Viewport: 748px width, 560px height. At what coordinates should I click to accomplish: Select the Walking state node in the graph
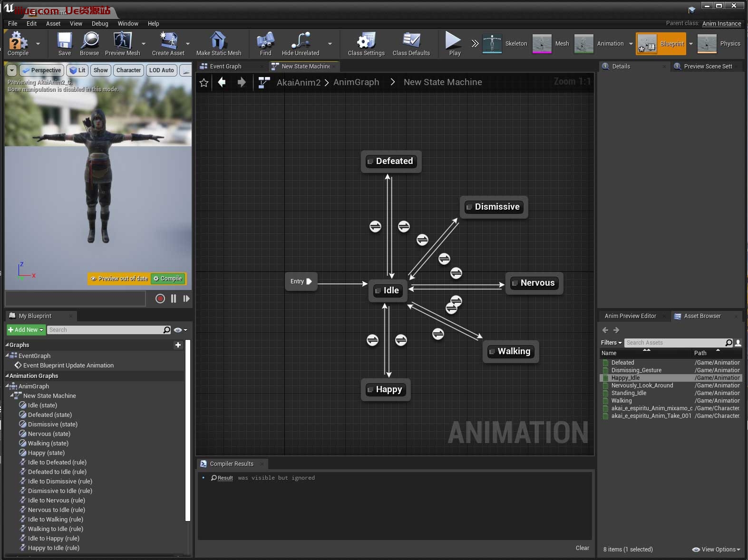(x=513, y=351)
